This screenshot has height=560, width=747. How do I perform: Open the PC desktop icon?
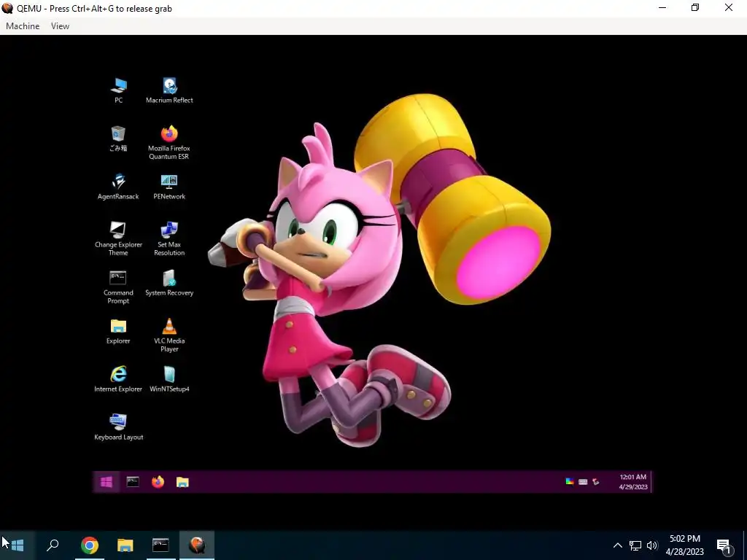119,90
